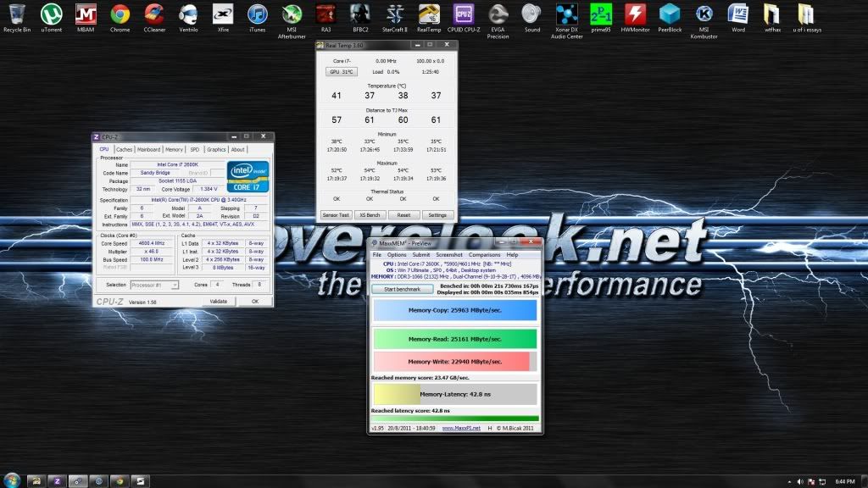The height and width of the screenshot is (488, 868).
Task: Open the u of i essays folder
Action: [807, 18]
